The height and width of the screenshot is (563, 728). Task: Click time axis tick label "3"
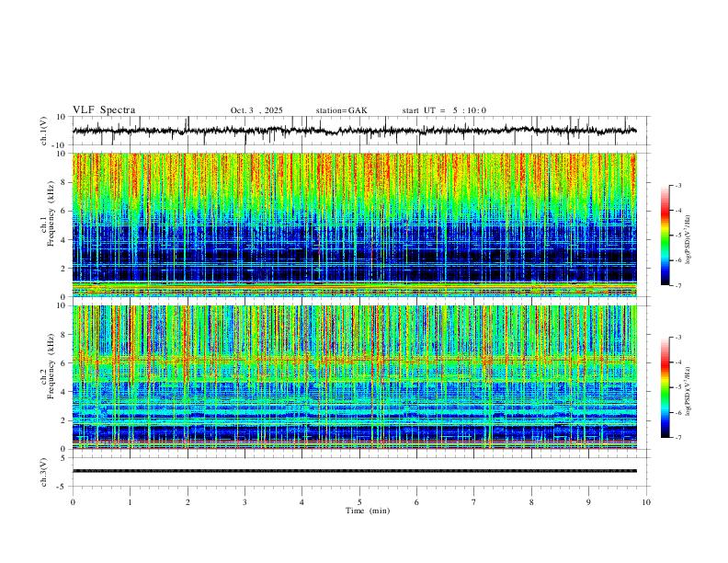(245, 502)
